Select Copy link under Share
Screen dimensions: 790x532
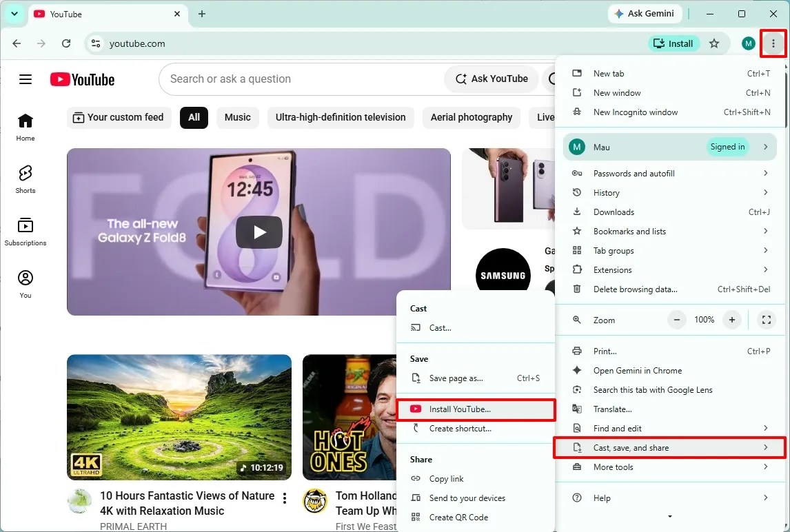[476, 479]
